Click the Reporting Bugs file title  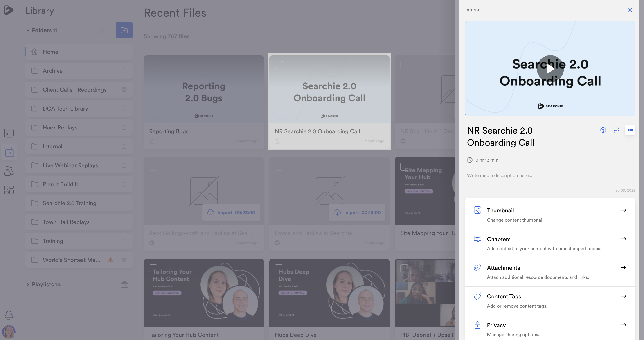(x=169, y=131)
